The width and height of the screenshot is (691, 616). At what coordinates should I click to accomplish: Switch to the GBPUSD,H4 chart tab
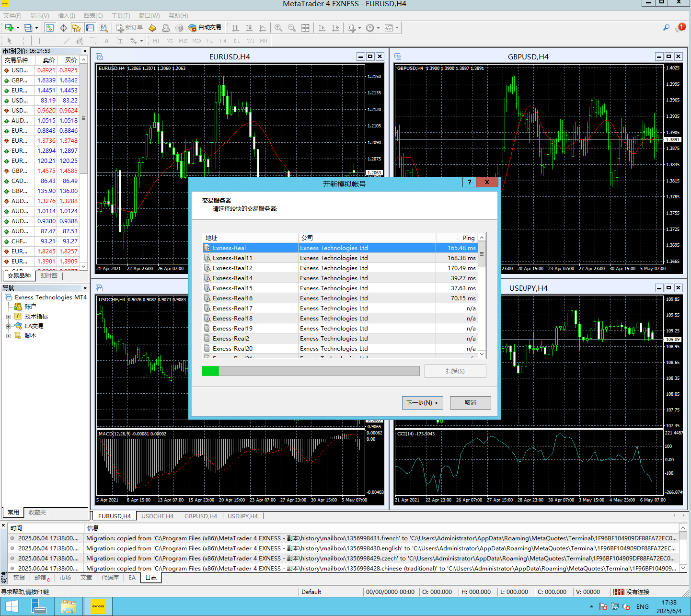pos(201,516)
